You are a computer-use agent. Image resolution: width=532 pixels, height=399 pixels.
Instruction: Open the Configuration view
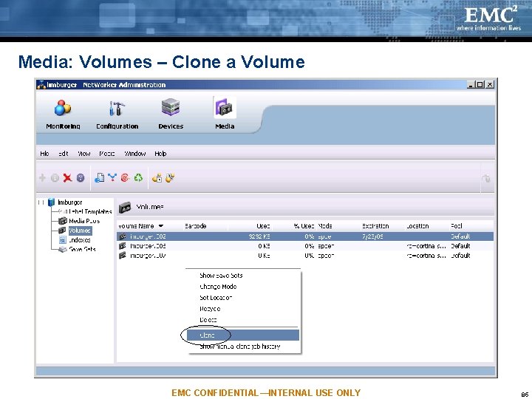click(x=117, y=115)
